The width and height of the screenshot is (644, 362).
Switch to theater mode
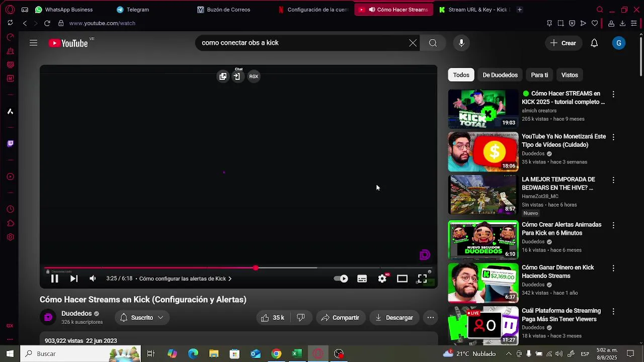402,279
